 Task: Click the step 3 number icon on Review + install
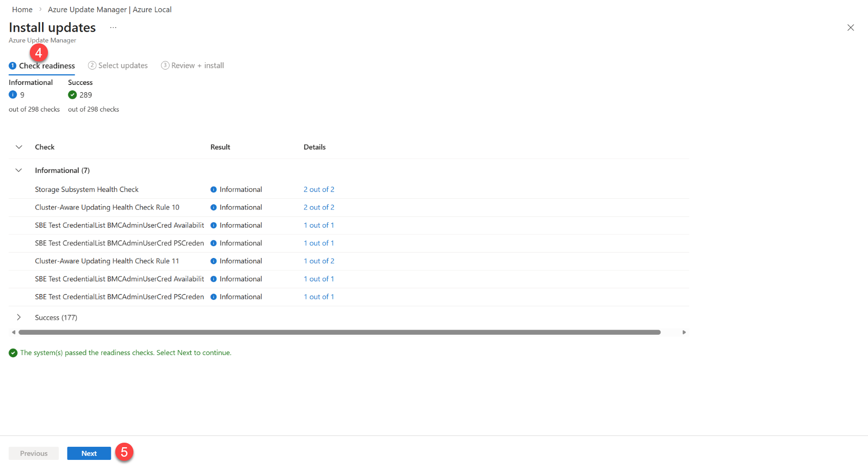click(165, 66)
